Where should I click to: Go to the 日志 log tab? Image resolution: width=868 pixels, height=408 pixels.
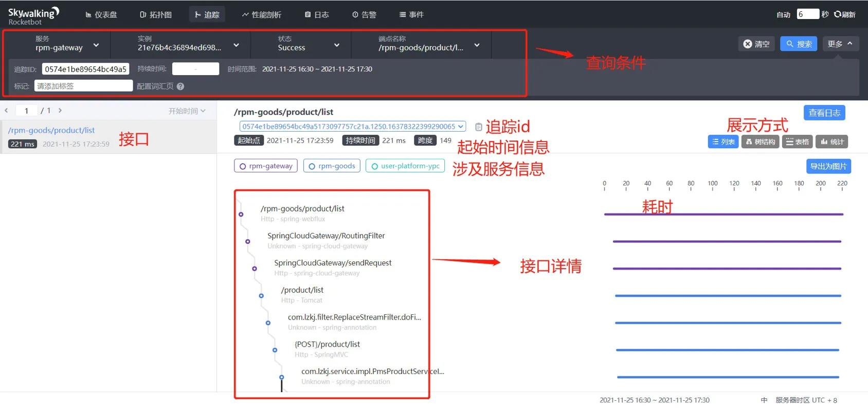click(317, 15)
